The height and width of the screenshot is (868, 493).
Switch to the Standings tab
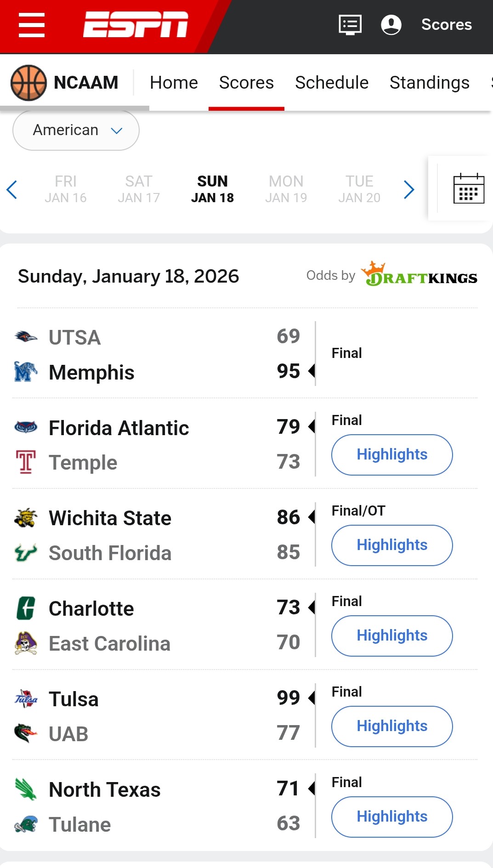(429, 83)
